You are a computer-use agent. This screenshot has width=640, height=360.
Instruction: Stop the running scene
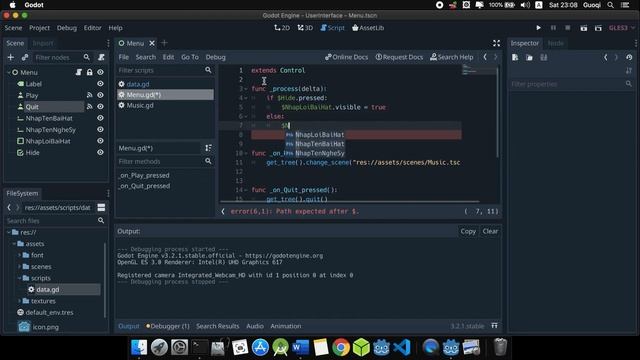[568, 28]
